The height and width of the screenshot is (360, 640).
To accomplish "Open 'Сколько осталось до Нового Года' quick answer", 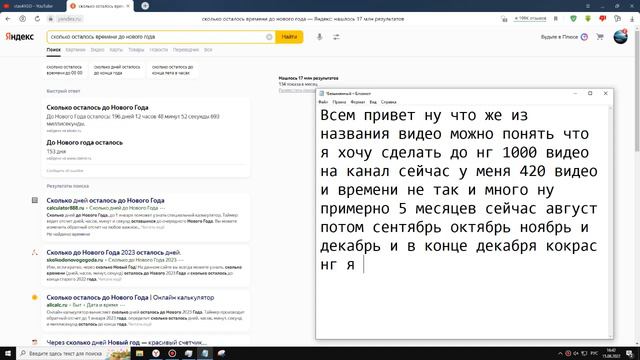I will [97, 107].
